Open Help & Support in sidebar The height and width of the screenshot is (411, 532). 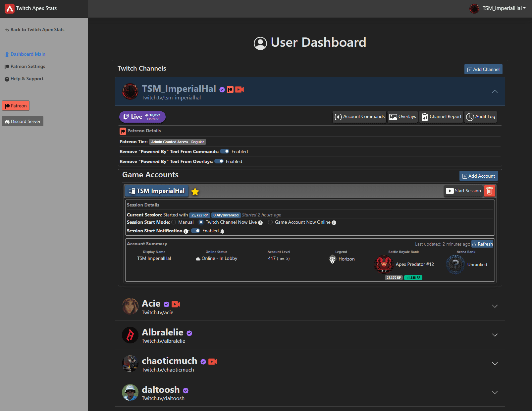24,79
